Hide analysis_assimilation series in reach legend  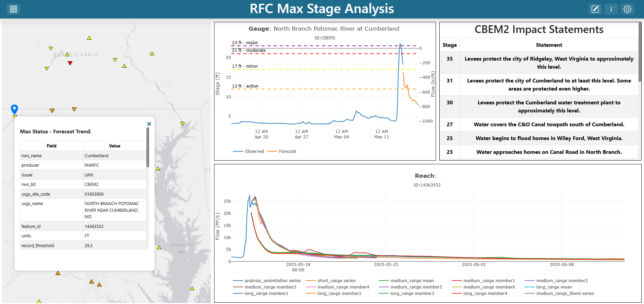(267, 281)
